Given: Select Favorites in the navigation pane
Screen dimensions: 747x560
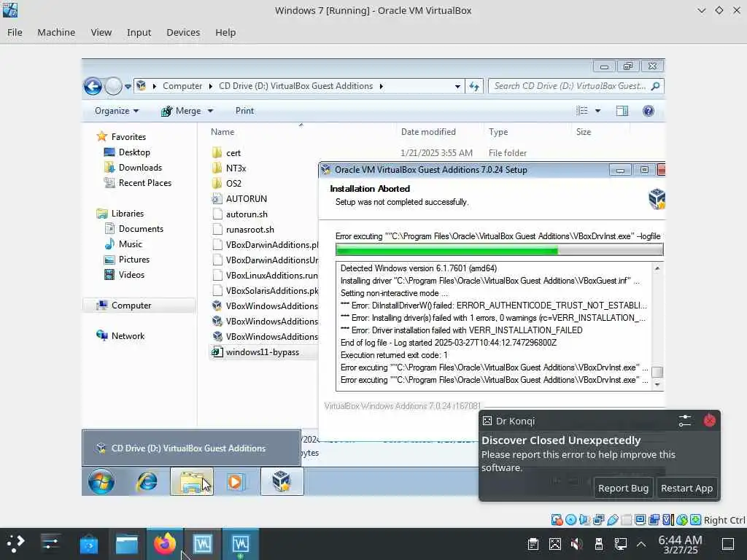Looking at the screenshot, I should 128,136.
